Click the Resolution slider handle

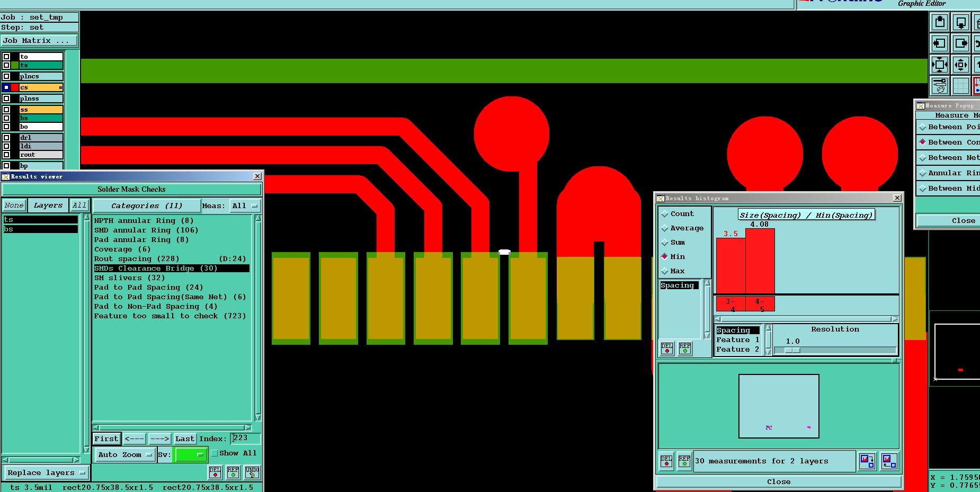pos(792,350)
